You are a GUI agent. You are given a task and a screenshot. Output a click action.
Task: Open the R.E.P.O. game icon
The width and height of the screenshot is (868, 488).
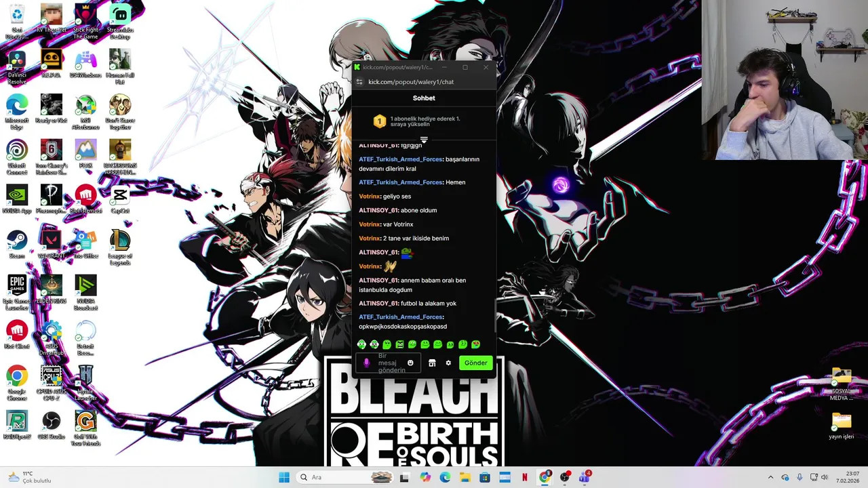[52, 64]
